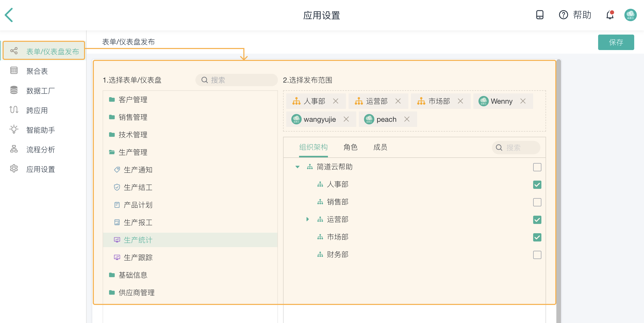
Task: Expand the 运营部 department node
Action: pos(308,219)
